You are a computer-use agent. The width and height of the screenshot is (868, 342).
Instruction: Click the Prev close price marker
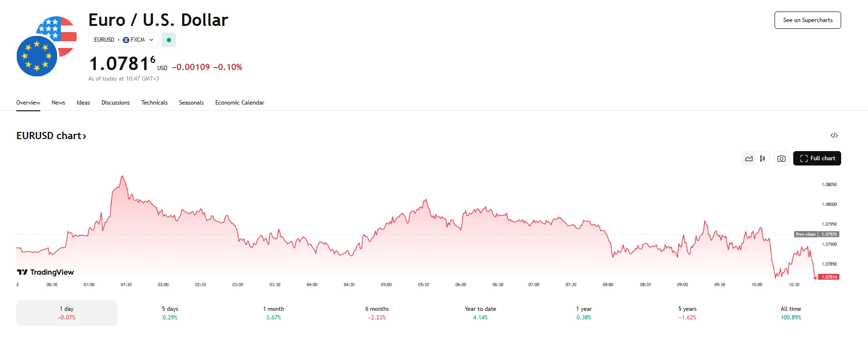[x=816, y=234]
